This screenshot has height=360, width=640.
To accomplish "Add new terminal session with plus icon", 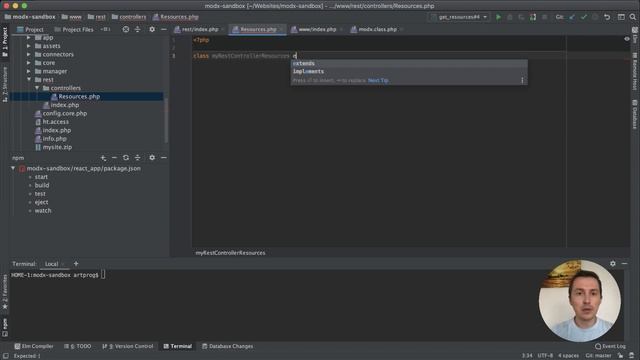I will point(76,264).
